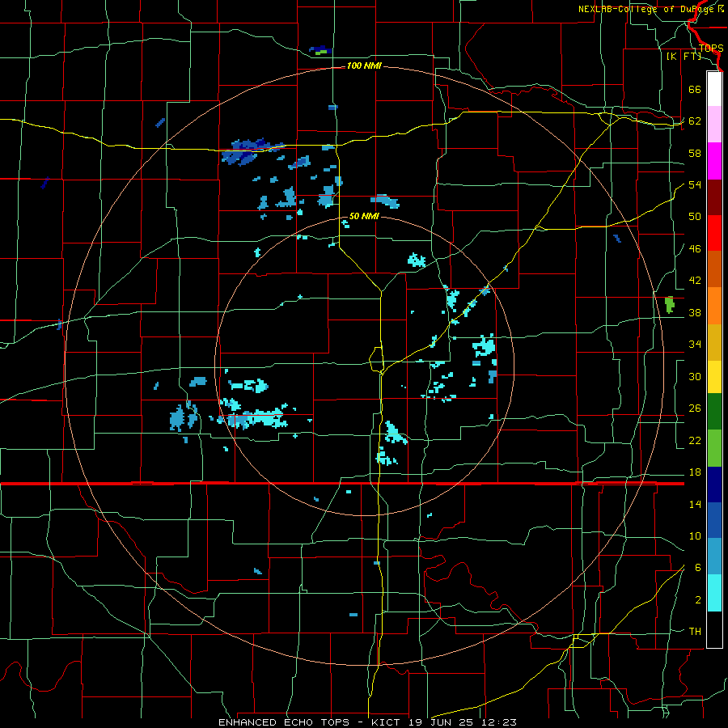Click the "46" legend value
This screenshot has height=728, width=728.
click(x=695, y=249)
